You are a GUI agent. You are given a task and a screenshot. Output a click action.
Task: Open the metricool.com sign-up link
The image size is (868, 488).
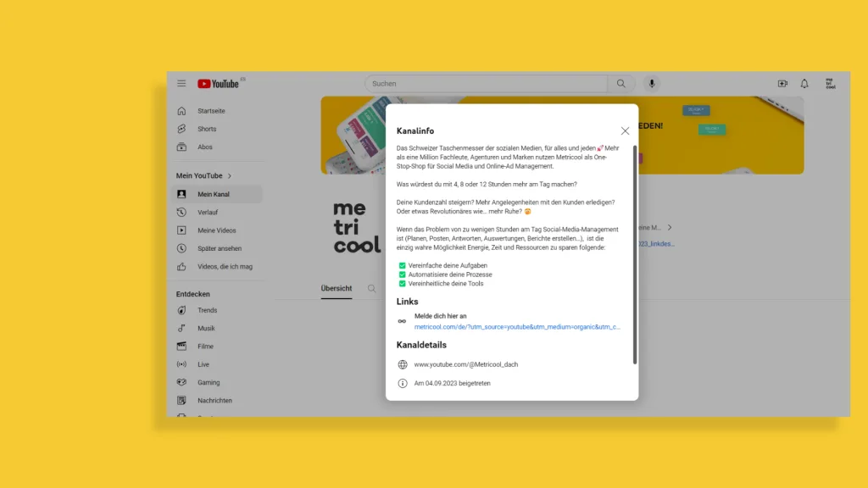(x=517, y=327)
